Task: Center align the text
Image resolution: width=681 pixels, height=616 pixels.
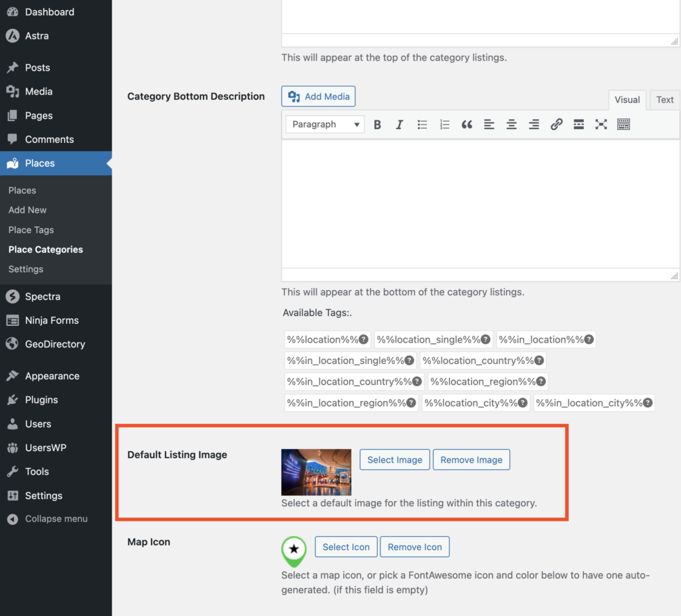Action: click(511, 124)
